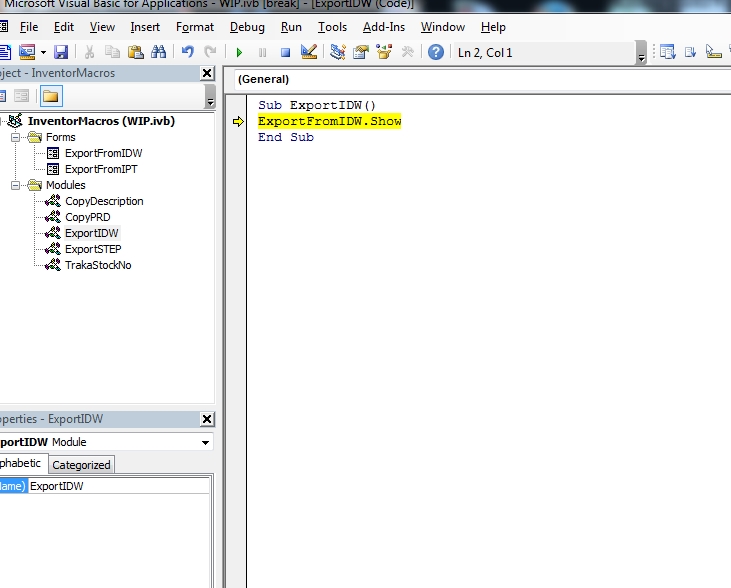Click the highlighted ExportFromIDW.Show line
Viewport: 731px width, 588px height.
(330, 121)
